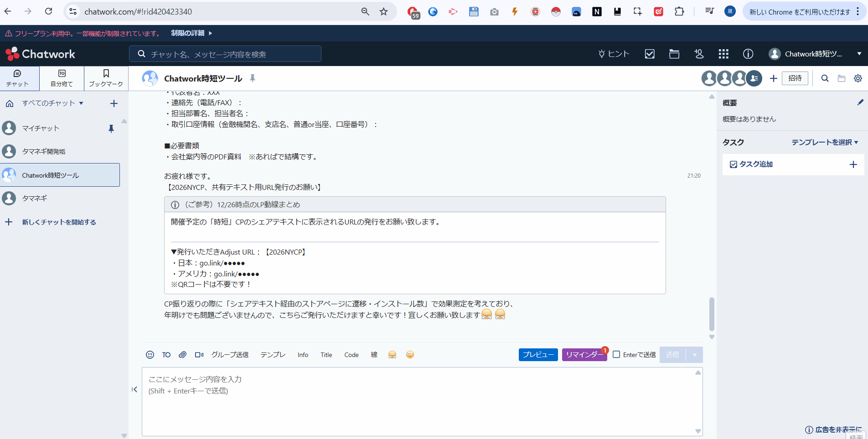The height and width of the screenshot is (439, 868).
Task: Open the send button options arrow
Action: point(694,355)
